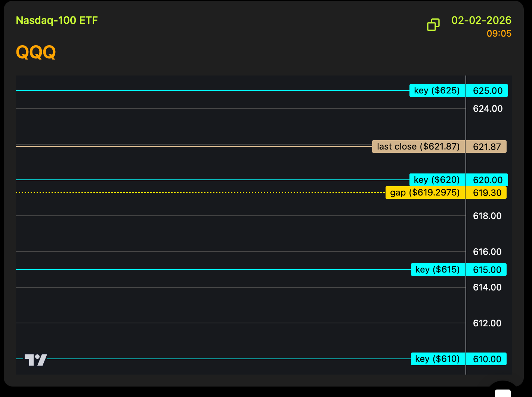The width and height of the screenshot is (532, 397).
Task: Click the yellow 619.30 price tag
Action: click(x=486, y=193)
